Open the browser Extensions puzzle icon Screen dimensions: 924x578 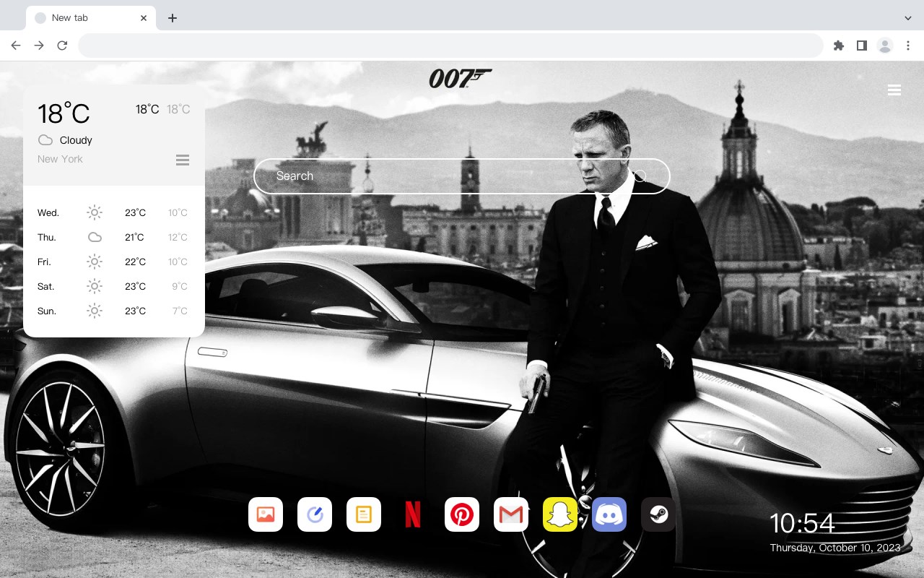(x=838, y=46)
